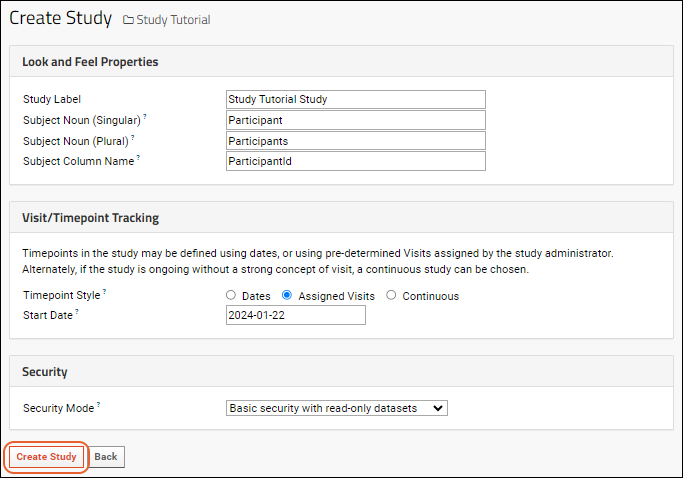Click the Back button

[x=106, y=457]
